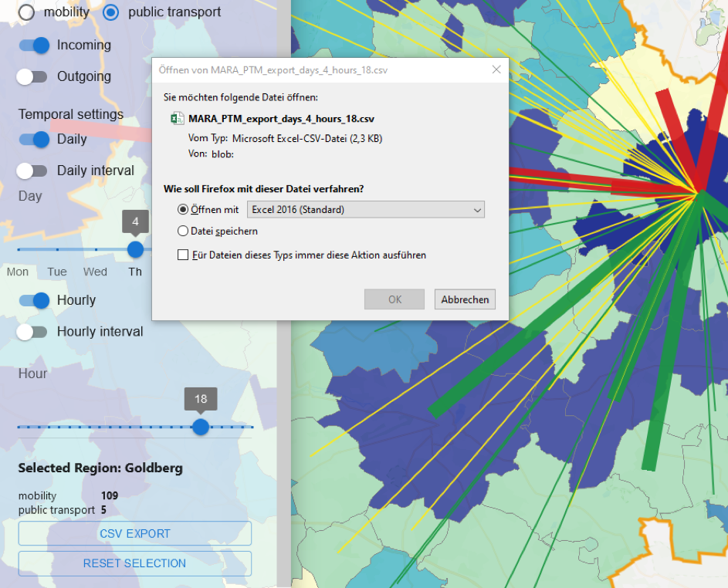Click the Mon label on day slider
Viewport: 728px width, 588px height.
tap(18, 272)
